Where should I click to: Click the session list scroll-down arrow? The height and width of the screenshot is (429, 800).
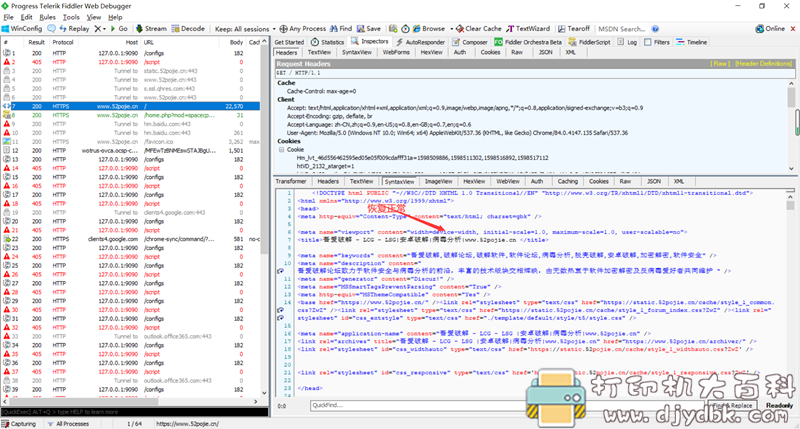point(264,393)
